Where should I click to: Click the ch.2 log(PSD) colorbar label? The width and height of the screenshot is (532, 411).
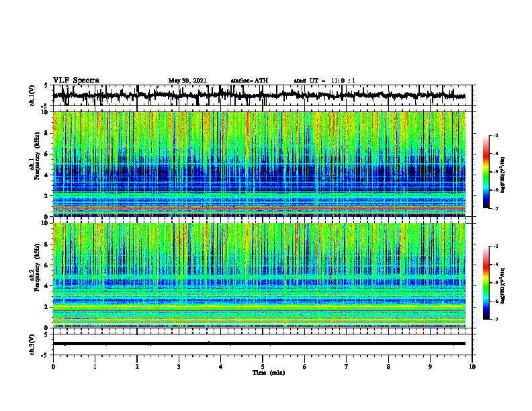pos(503,285)
